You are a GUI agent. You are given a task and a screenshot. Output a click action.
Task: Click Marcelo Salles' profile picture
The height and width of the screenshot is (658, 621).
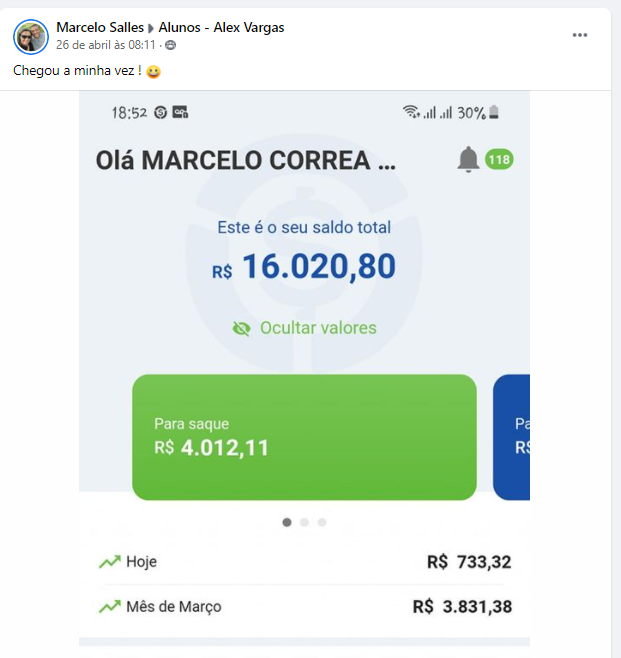[31, 36]
